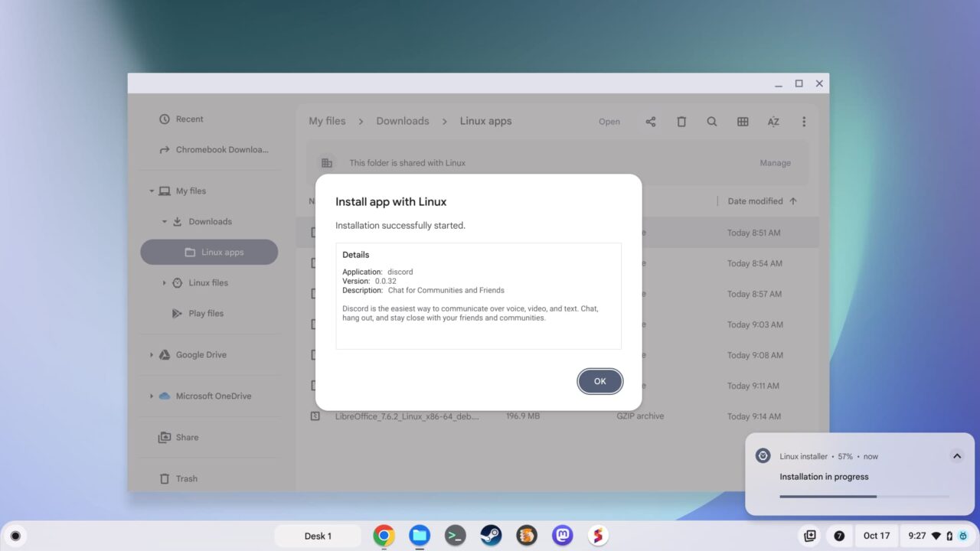Screen dimensions: 980x551
Task: Open Steam from the shelf
Action: (x=491, y=536)
